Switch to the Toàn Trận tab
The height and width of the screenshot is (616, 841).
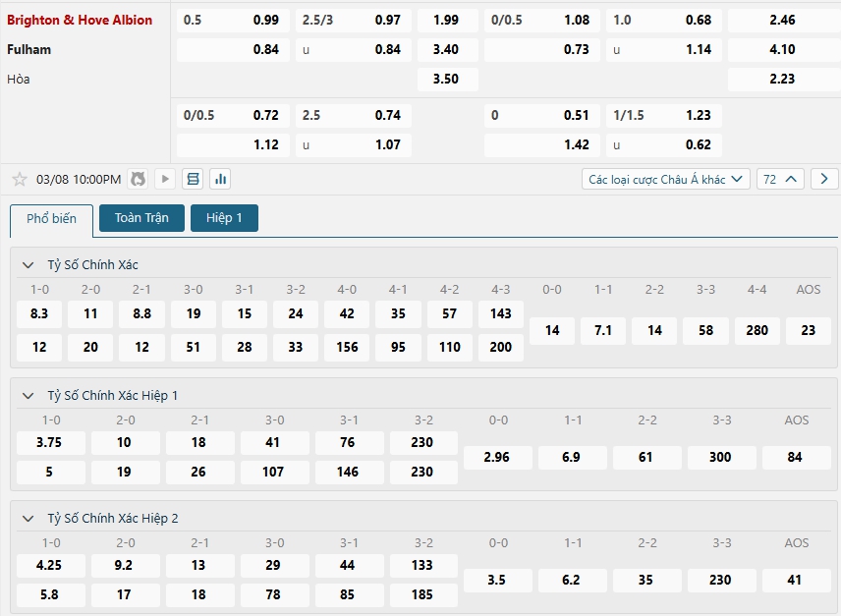click(141, 218)
